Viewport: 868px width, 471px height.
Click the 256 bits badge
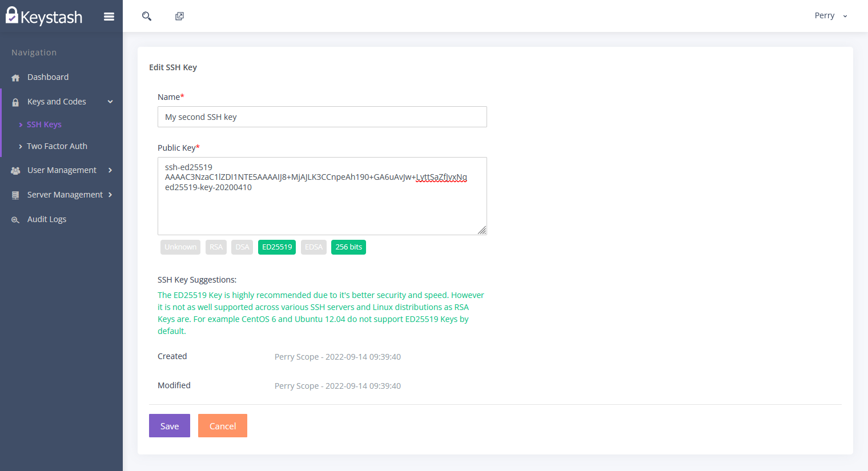click(348, 247)
